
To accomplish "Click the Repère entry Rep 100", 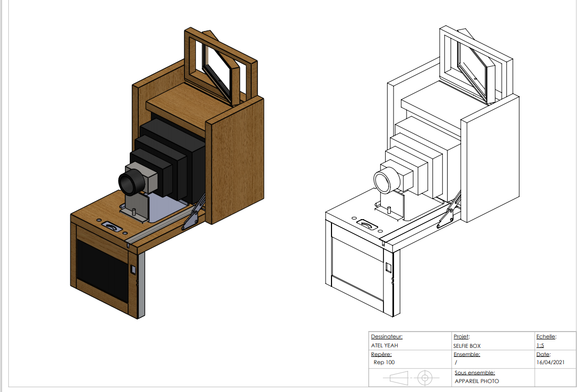I will tap(384, 363).
